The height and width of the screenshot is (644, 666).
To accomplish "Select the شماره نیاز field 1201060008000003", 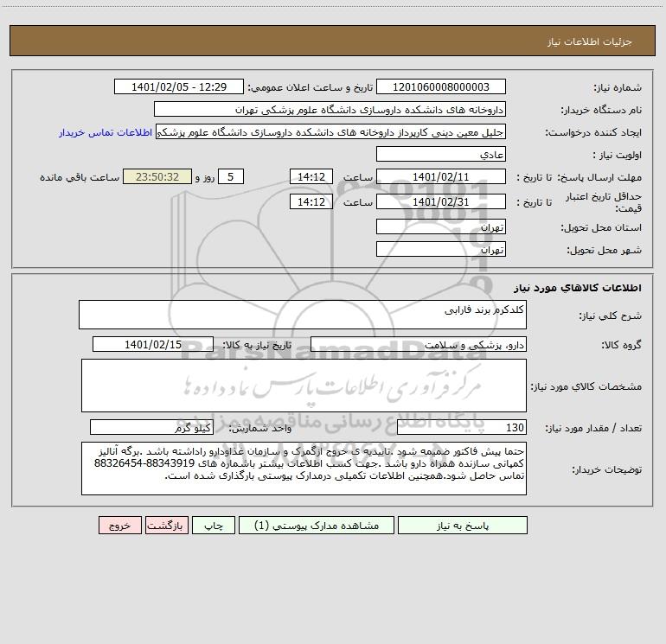I will pyautogui.click(x=441, y=87).
